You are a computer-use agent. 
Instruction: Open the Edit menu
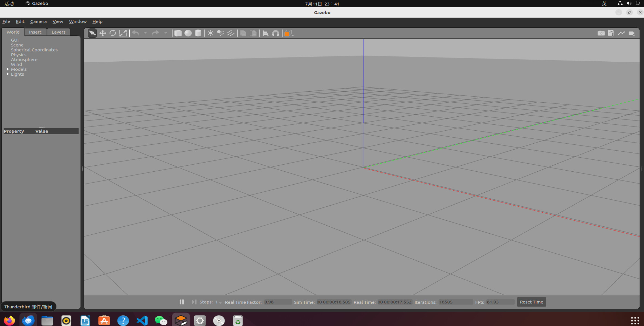20,21
